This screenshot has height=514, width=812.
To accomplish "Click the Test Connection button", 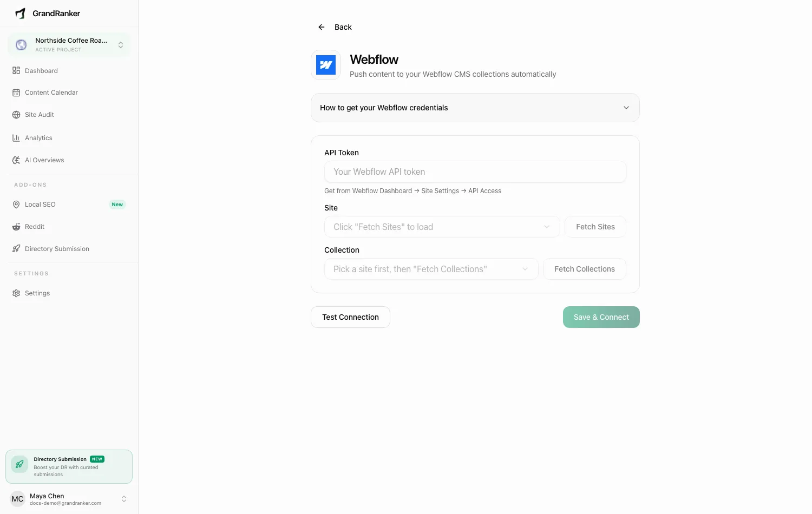I will pos(350,317).
